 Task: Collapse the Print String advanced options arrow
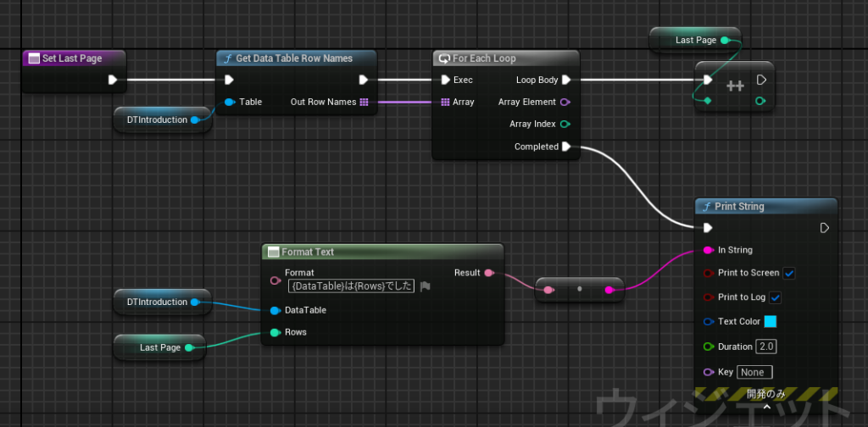click(766, 407)
